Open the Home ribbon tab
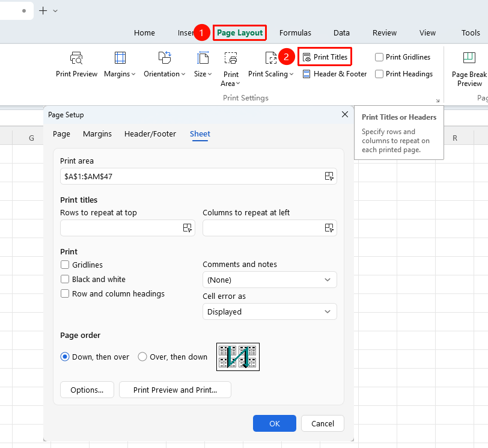Image resolution: width=488 pixels, height=448 pixels. [x=144, y=32]
